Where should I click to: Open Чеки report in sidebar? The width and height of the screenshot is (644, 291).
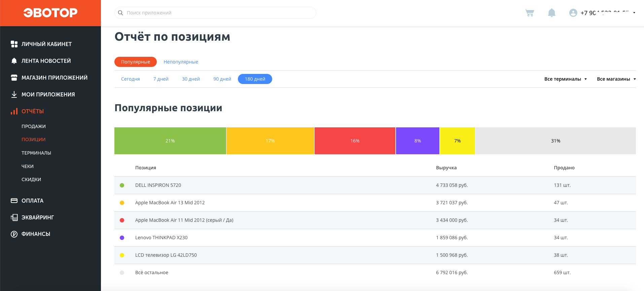click(28, 166)
